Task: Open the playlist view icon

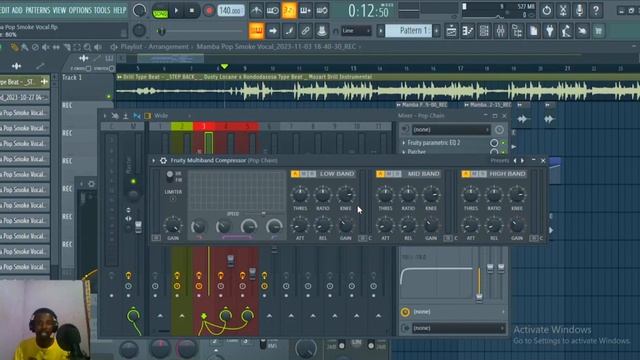Action: (x=451, y=31)
